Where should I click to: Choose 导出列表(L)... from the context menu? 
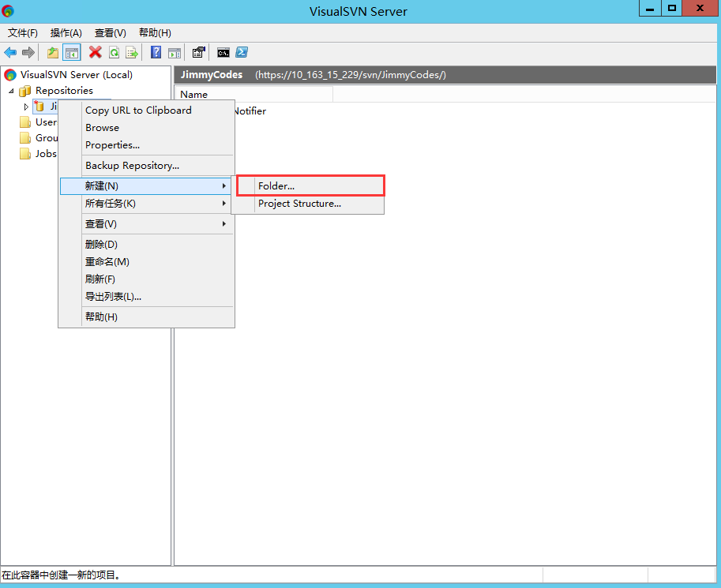(x=113, y=297)
